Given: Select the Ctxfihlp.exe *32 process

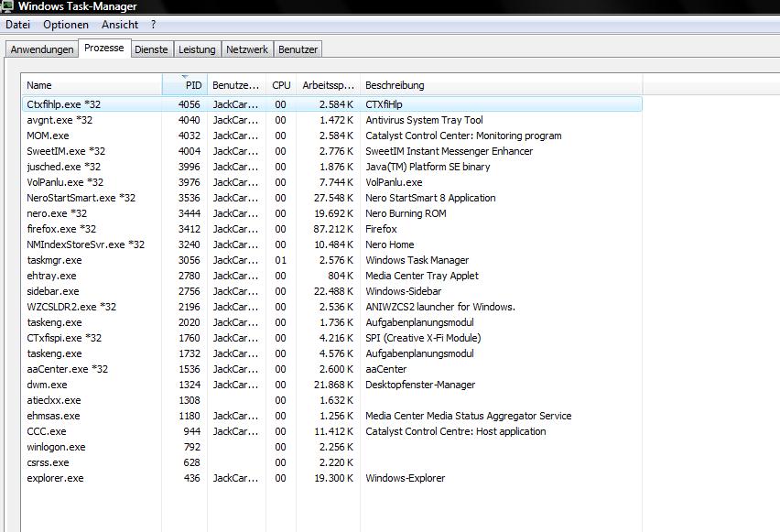Looking at the screenshot, I should [x=331, y=104].
